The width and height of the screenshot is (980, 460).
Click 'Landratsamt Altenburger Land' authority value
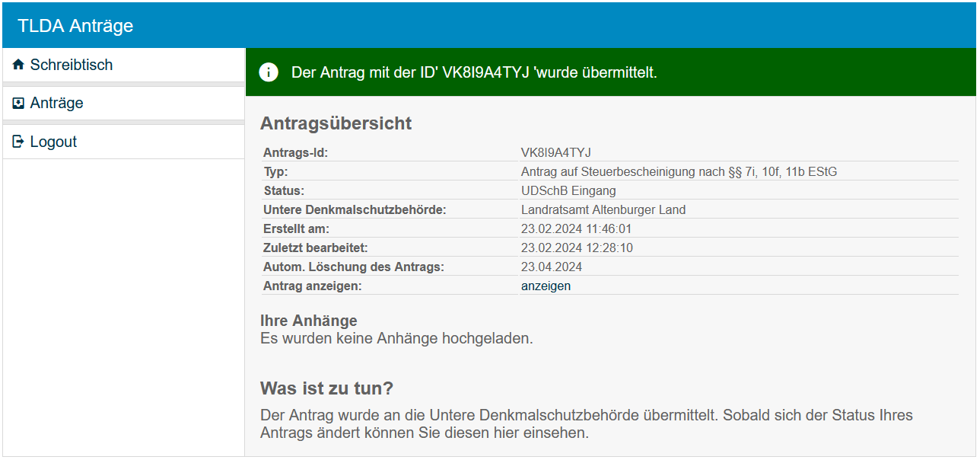(x=603, y=210)
